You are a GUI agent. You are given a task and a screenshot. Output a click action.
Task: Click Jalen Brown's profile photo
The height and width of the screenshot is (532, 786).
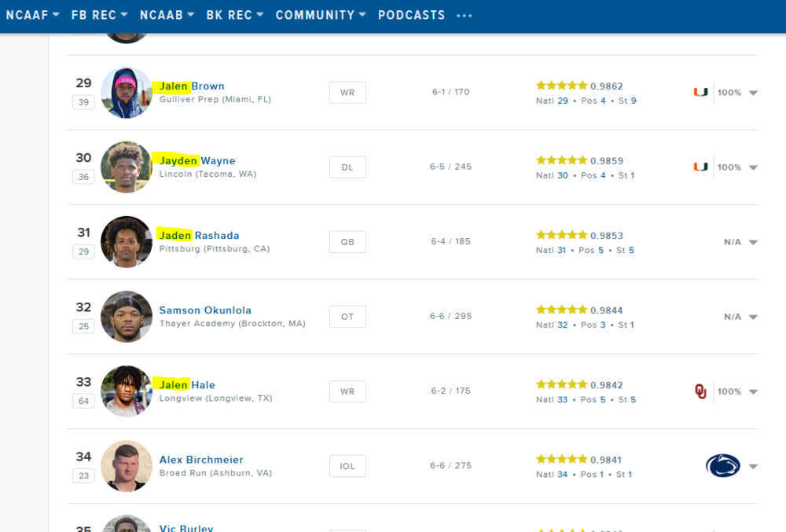coord(127,93)
